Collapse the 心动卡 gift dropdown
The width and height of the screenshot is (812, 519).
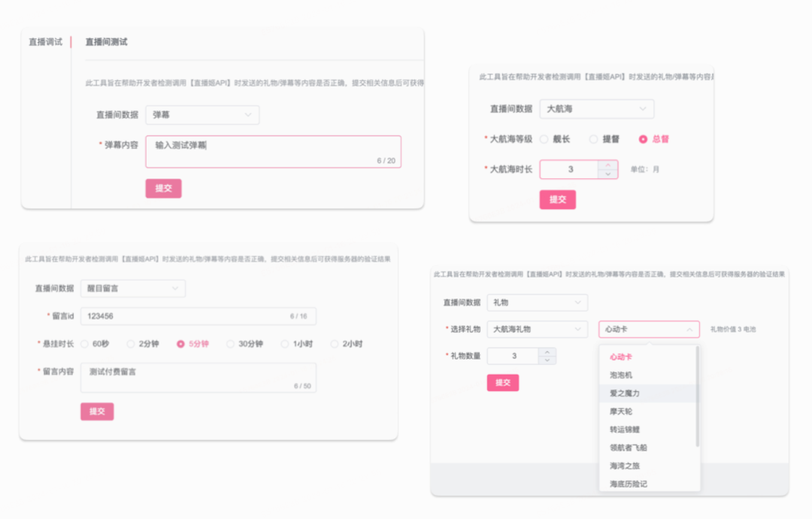(x=649, y=329)
